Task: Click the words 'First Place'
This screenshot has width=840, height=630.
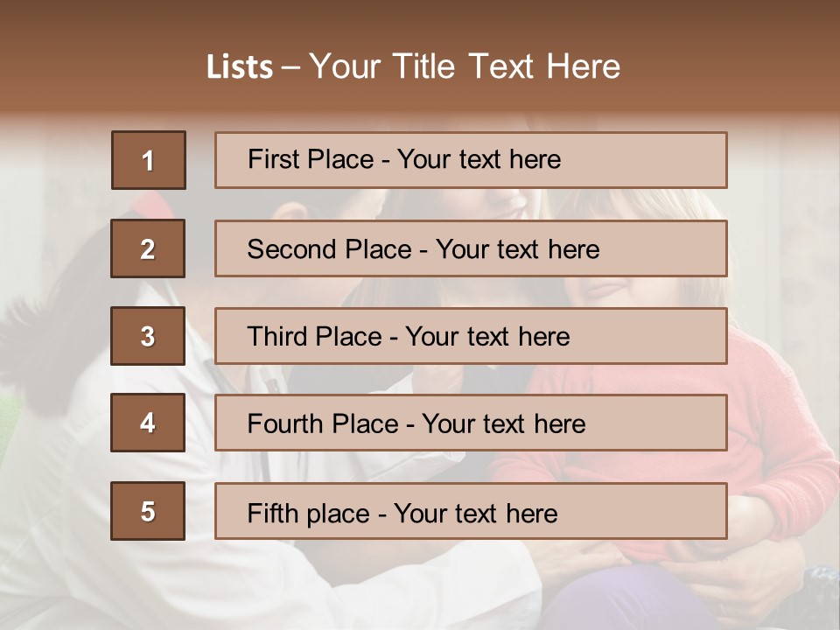Action: (311, 159)
